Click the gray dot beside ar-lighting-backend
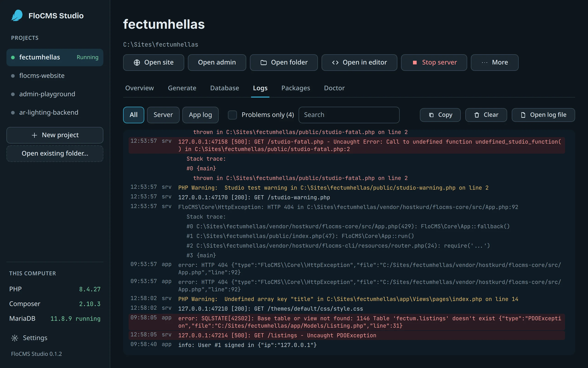This screenshot has width=588, height=368. pos(13,113)
